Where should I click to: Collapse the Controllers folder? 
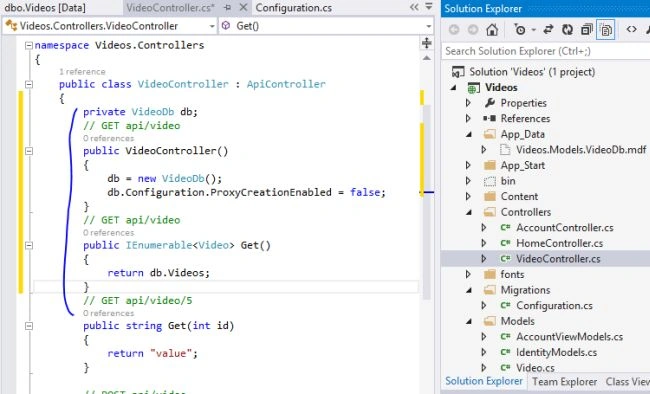[x=469, y=212]
